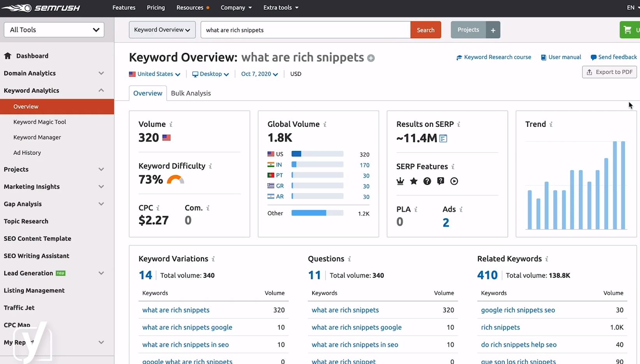Click the Dashboard home icon
Viewport: 640px width, 364px height.
[x=8, y=56]
